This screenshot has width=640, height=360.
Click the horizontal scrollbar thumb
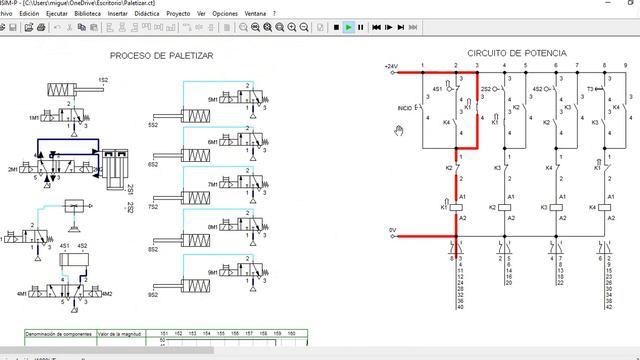[x=107, y=351]
